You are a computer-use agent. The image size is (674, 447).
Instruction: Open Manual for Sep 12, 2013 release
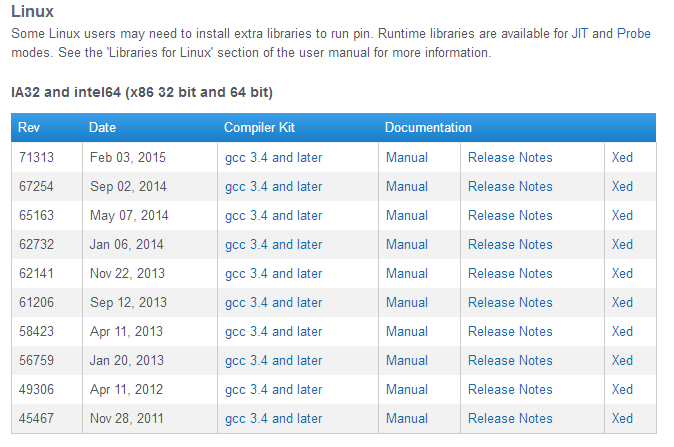coord(407,303)
